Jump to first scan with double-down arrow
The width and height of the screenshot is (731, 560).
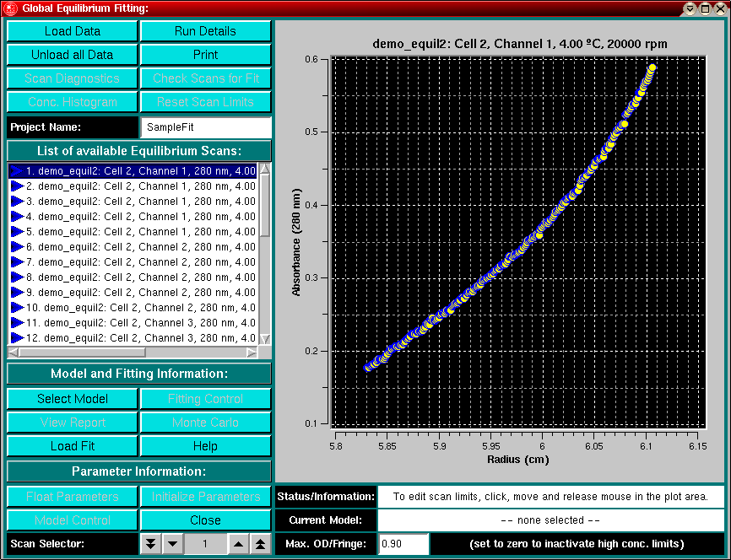[x=150, y=545]
